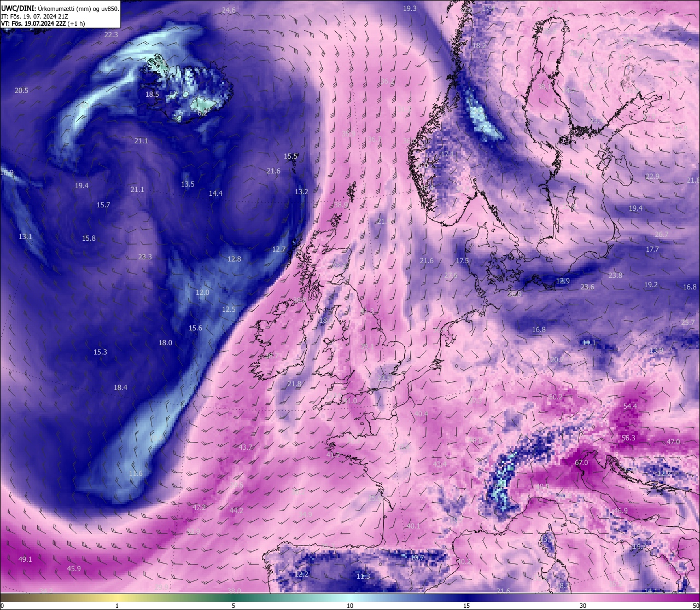Image resolution: width=700 pixels, height=610 pixels.
Task: Click the 17.5 value near Denmark
Action: [463, 261]
